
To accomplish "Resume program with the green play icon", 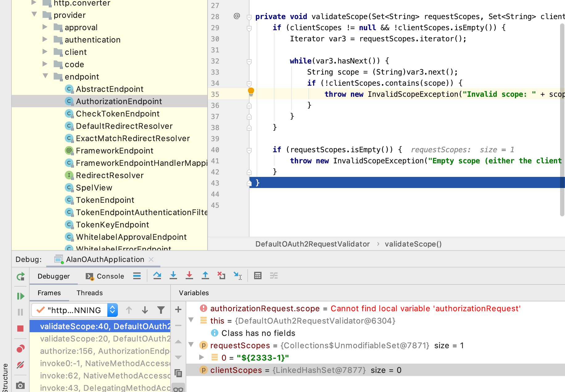I will point(20,296).
